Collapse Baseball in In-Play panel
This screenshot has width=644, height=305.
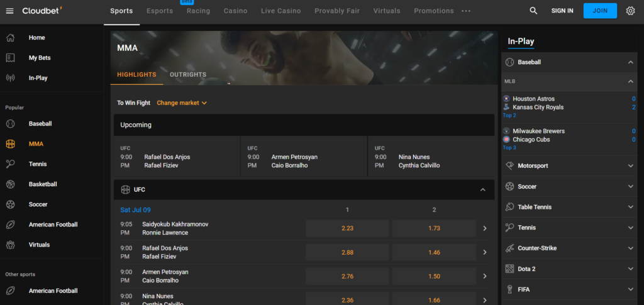point(630,62)
